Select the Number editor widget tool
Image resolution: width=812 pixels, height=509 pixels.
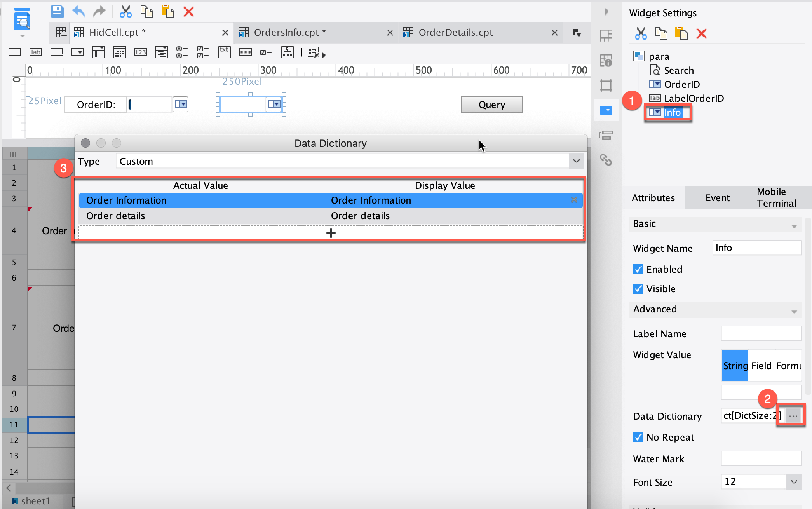[140, 52]
